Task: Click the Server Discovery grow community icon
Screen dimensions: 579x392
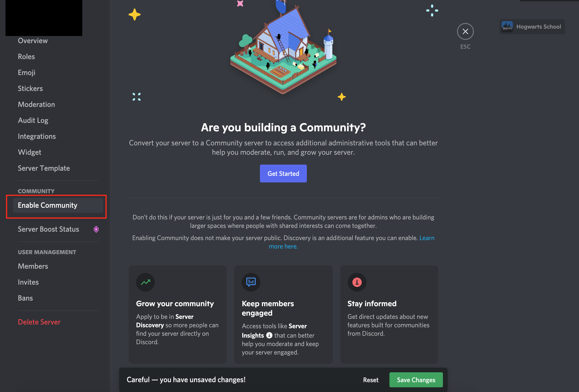Action: pos(145,282)
